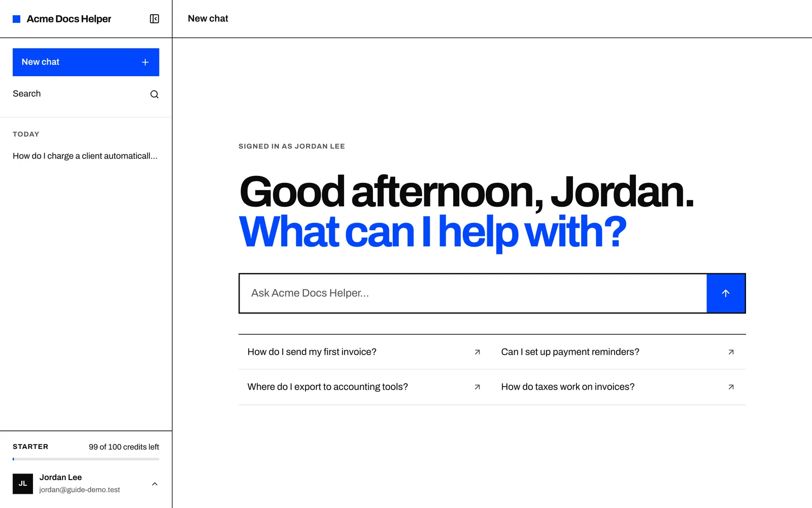Click arrow beside 'How do I send my first invoice?'
This screenshot has width=812, height=508.
(477, 352)
